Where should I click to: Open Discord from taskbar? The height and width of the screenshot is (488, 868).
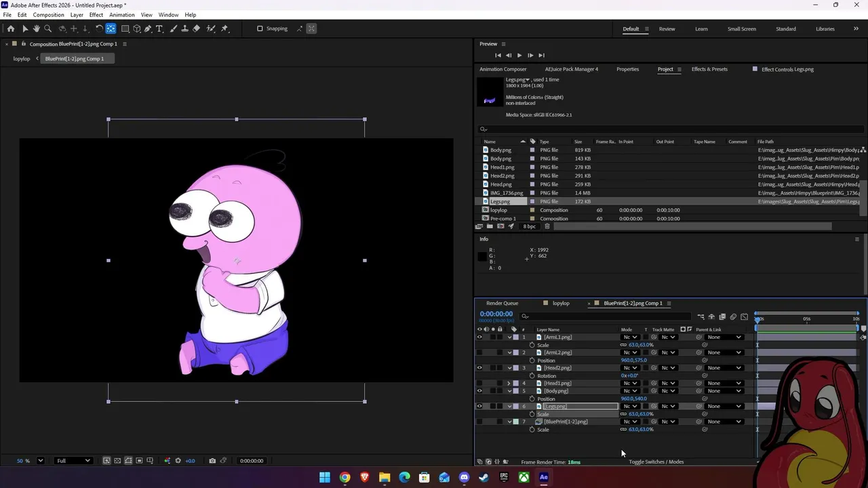[464, 477]
